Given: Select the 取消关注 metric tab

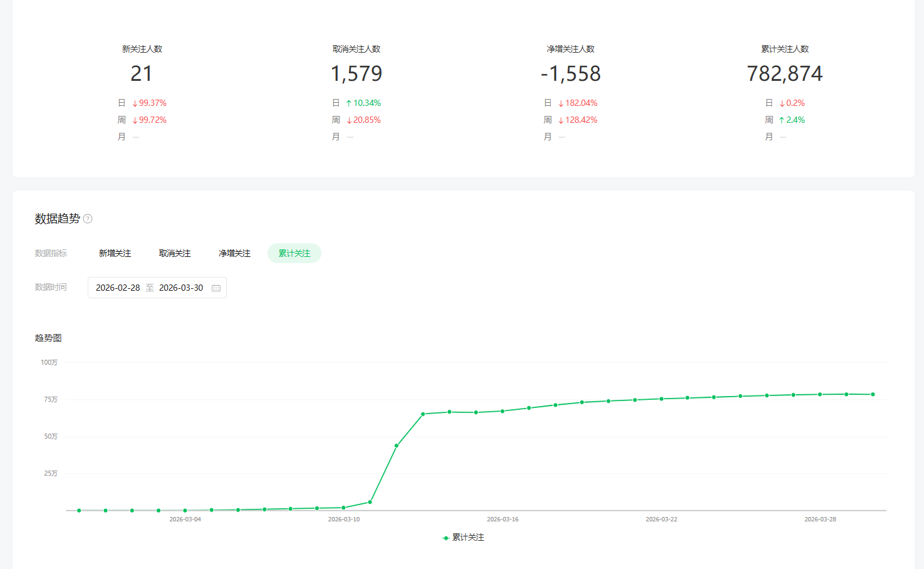Looking at the screenshot, I should 175,253.
